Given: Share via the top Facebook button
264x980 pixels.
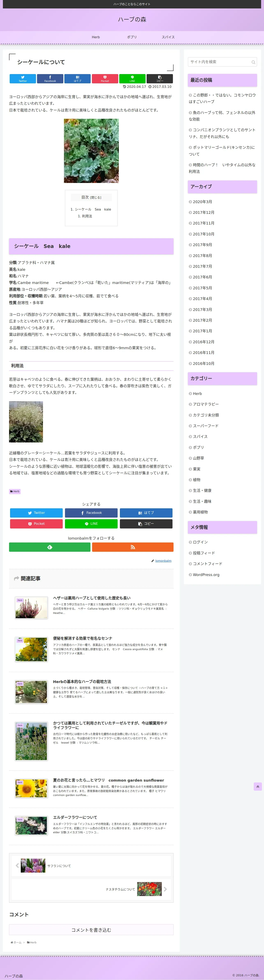Looking at the screenshot, I should click(50, 79).
